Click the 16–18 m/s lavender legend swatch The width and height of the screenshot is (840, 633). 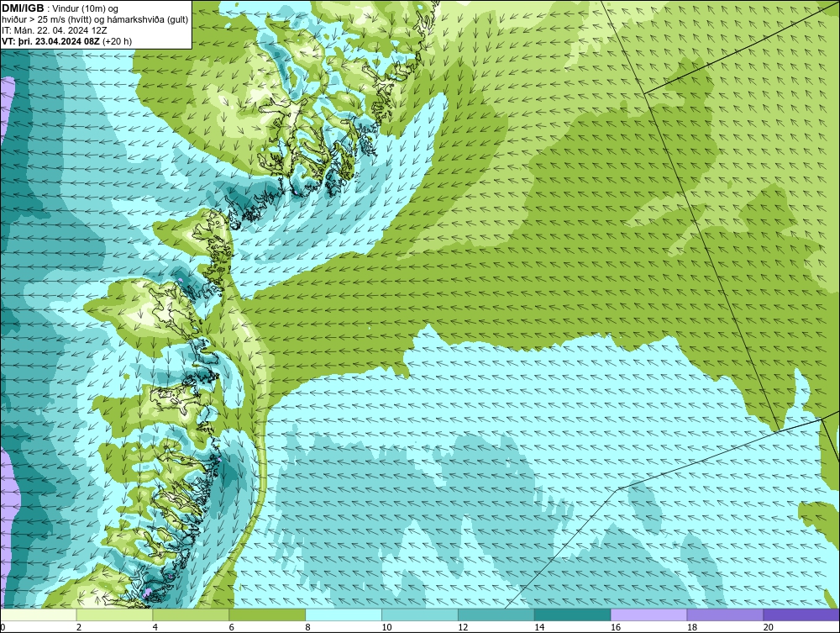click(x=648, y=615)
